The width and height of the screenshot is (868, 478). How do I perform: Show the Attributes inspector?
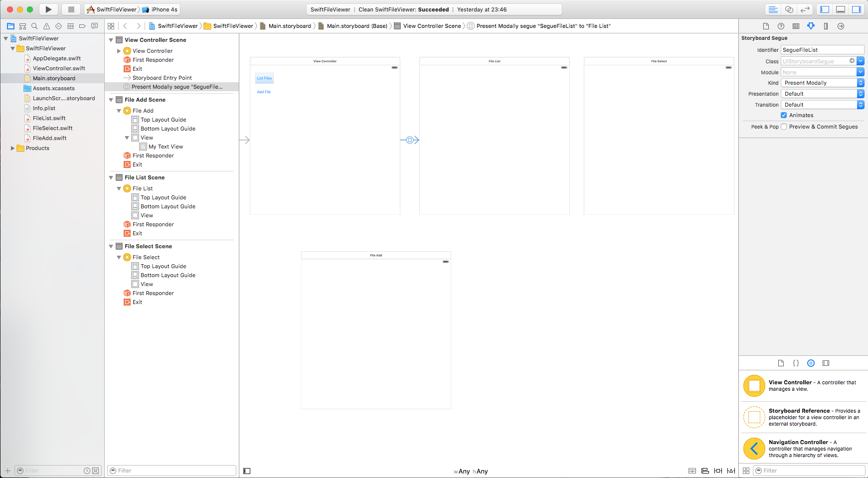[811, 26]
